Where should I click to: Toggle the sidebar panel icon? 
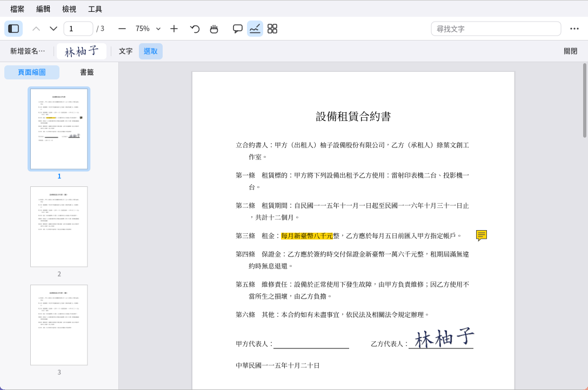pos(14,29)
